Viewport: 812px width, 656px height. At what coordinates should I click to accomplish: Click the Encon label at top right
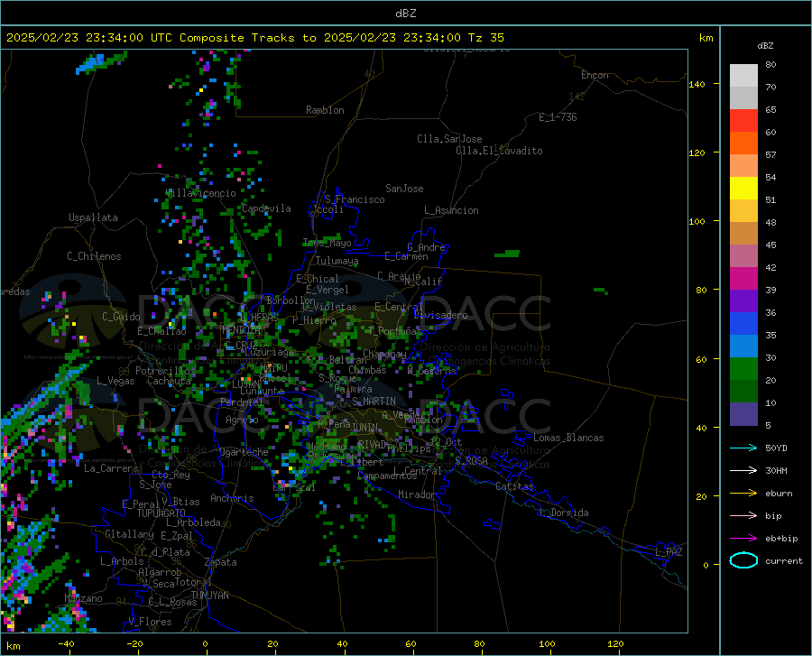(595, 75)
